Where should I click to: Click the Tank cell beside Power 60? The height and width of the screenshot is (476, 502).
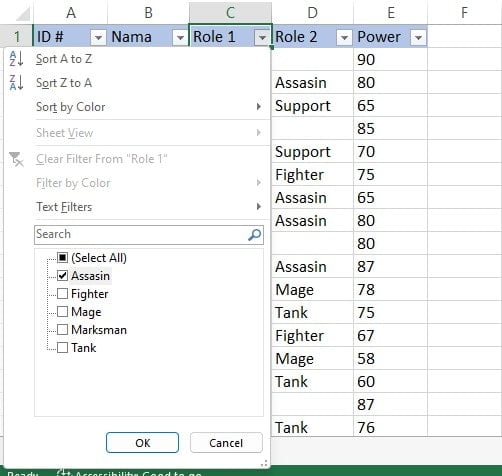[x=313, y=381]
